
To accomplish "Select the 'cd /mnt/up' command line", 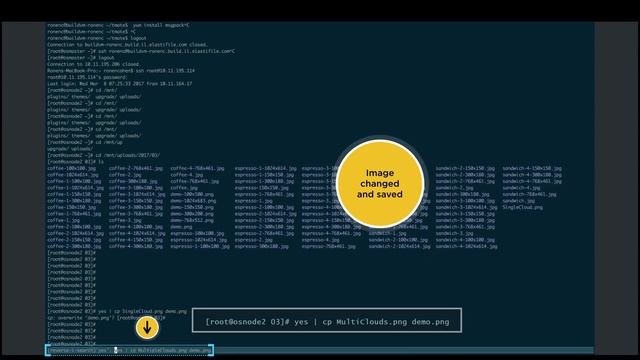I will (x=85, y=142).
